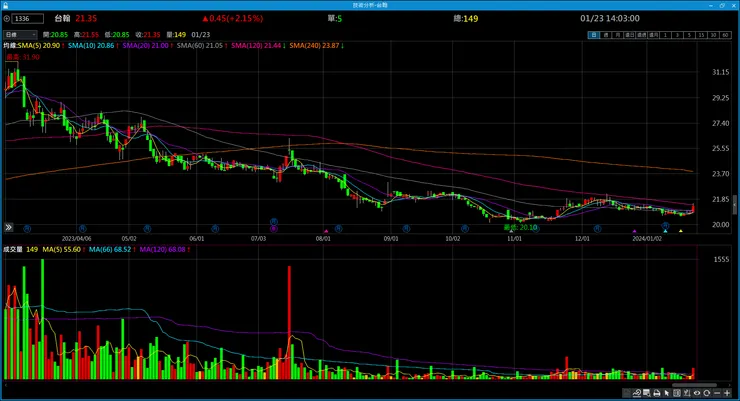
Task: Click the pink triangle marker near 08/01
Action: click(x=326, y=231)
